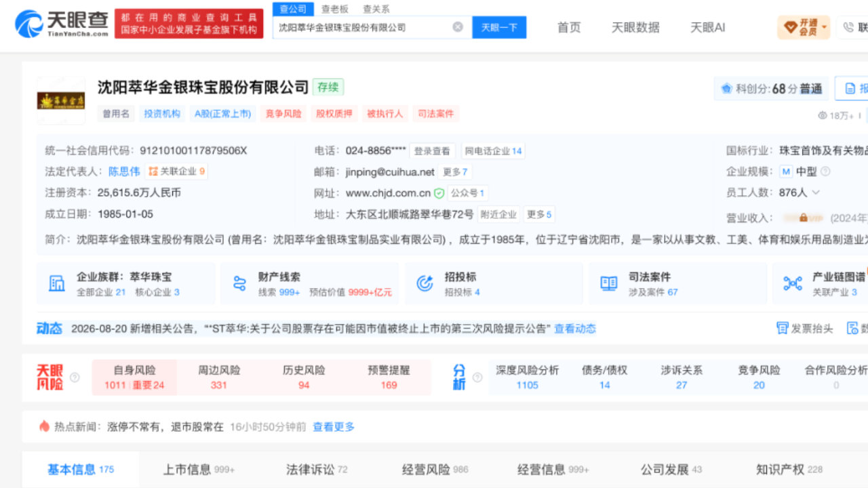This screenshot has width=868, height=488.
Task: Open the 首页 navigation item
Action: [x=569, y=27]
